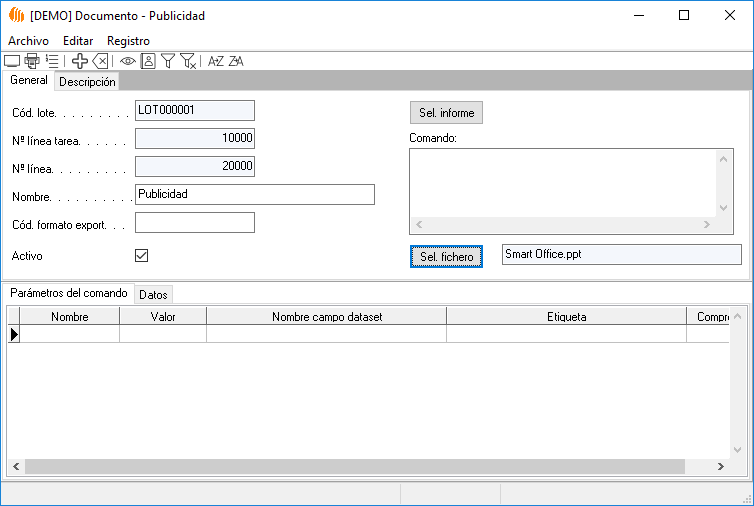Click the Nombre text field containing Publicidad
This screenshot has width=754, height=506.
254,194
